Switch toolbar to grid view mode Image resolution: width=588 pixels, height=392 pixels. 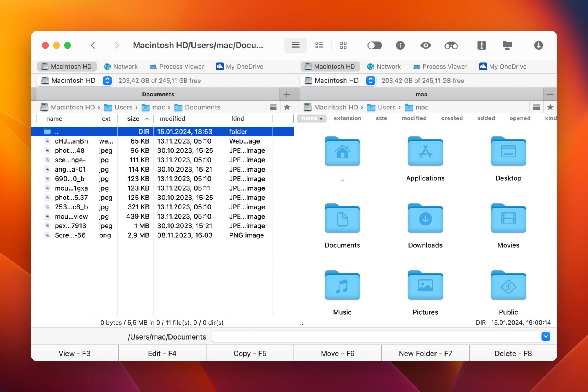(x=343, y=45)
